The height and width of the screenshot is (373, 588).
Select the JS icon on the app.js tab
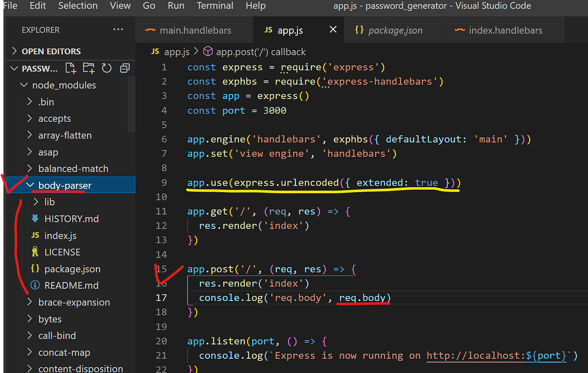pos(268,30)
